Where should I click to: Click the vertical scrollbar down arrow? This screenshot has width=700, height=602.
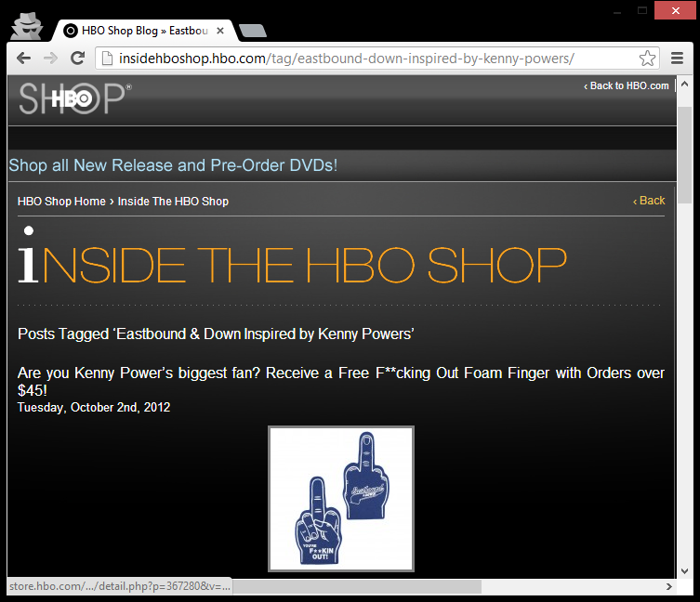[x=685, y=570]
